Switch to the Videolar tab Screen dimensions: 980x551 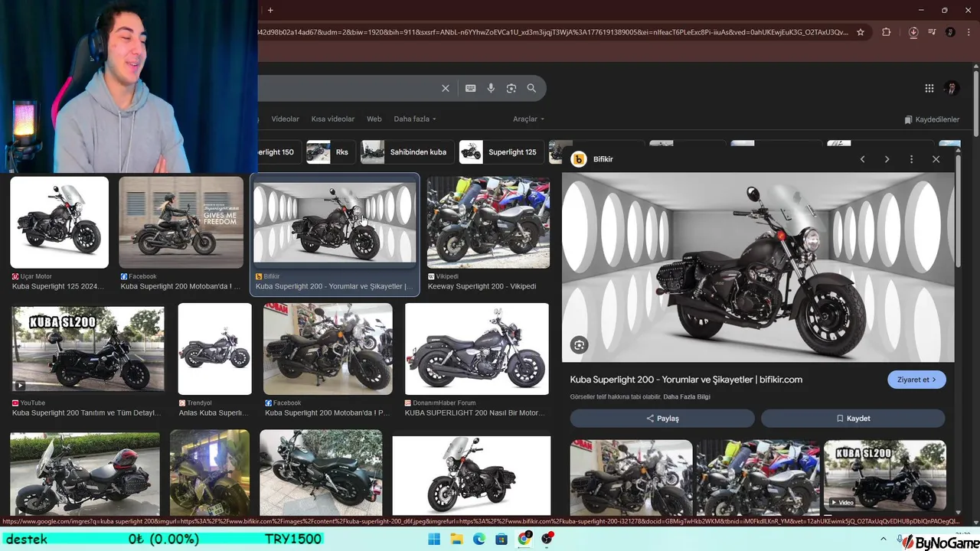pyautogui.click(x=285, y=119)
